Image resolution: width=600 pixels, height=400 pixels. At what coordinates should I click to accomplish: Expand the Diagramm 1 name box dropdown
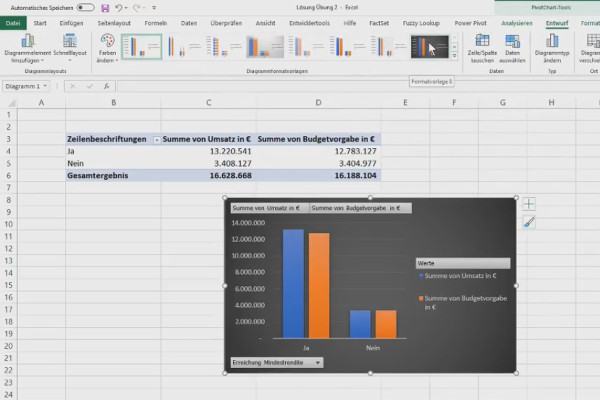45,86
